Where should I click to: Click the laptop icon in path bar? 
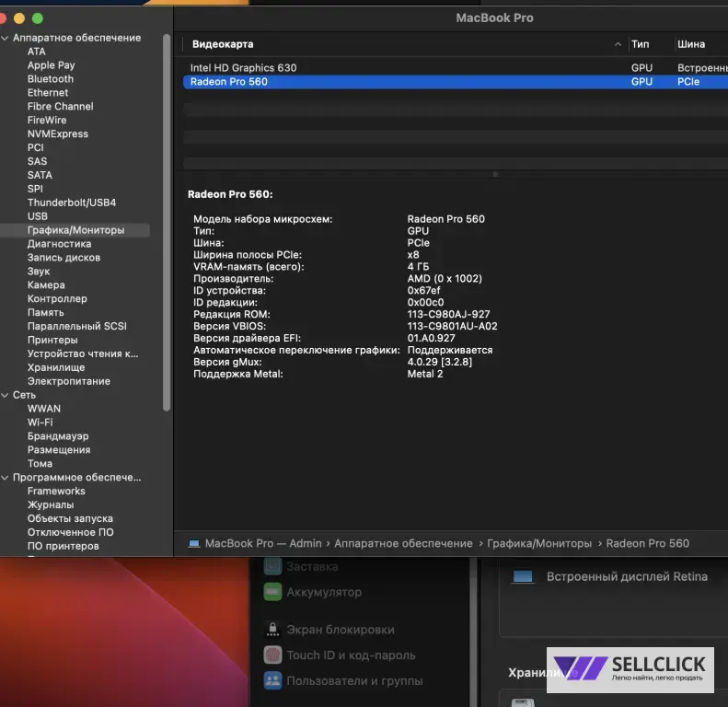coord(194,544)
